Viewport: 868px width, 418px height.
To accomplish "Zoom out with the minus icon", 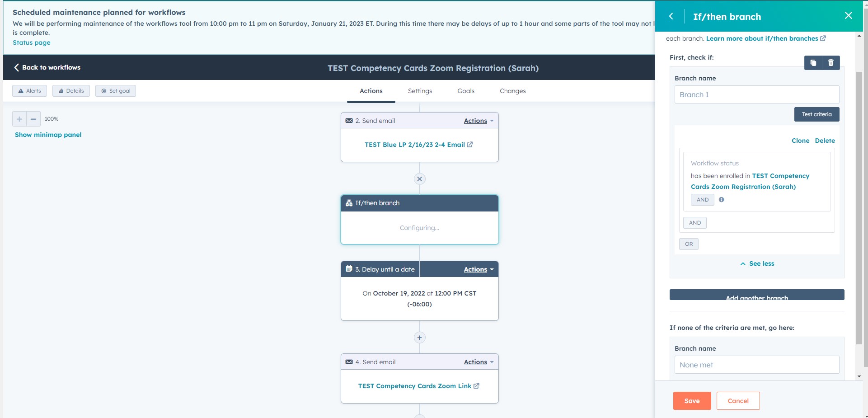I will pyautogui.click(x=33, y=119).
